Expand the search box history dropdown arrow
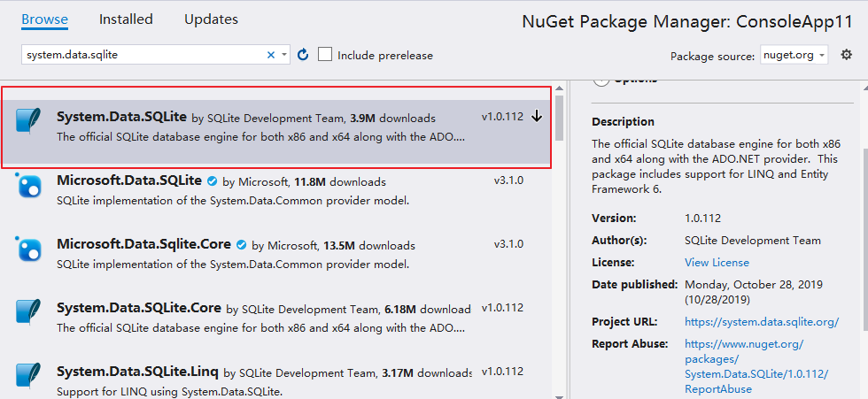The width and height of the screenshot is (868, 399). coord(284,55)
